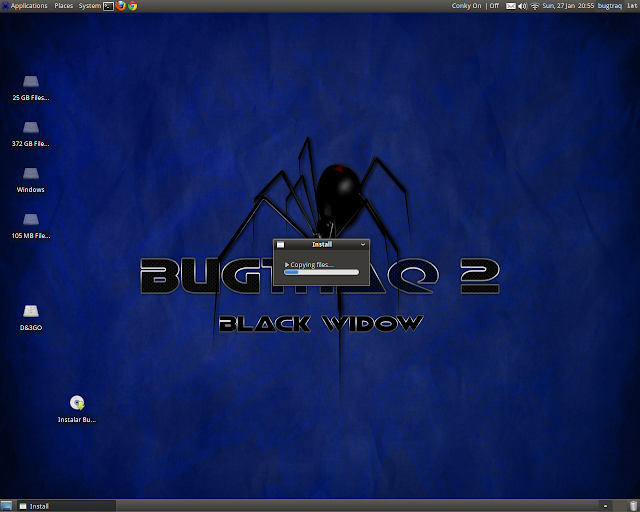Launch Chrome from the top panel
This screenshot has width=640, height=512.
tap(133, 6)
